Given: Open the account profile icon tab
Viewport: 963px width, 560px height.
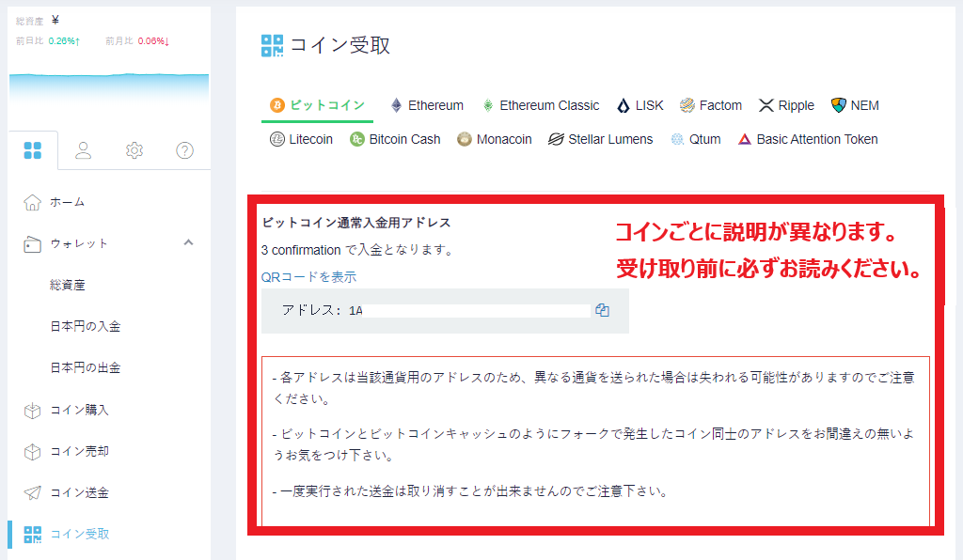Looking at the screenshot, I should click(x=84, y=150).
